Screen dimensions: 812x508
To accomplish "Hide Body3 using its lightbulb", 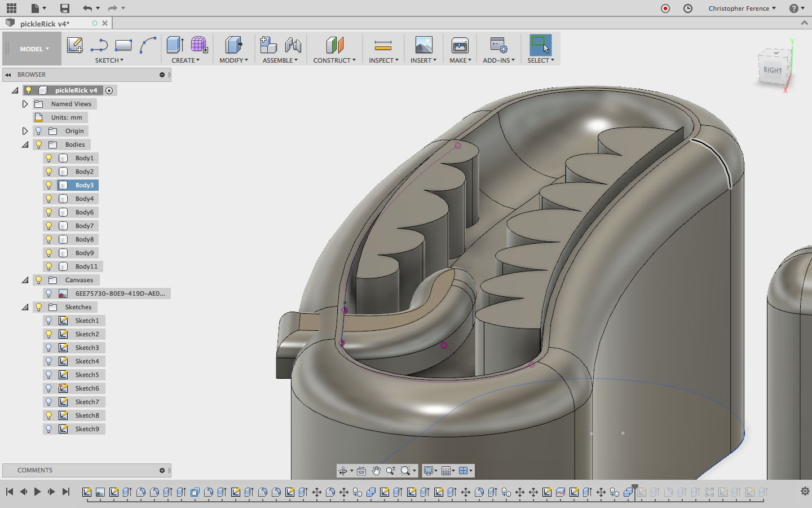I will pos(49,185).
